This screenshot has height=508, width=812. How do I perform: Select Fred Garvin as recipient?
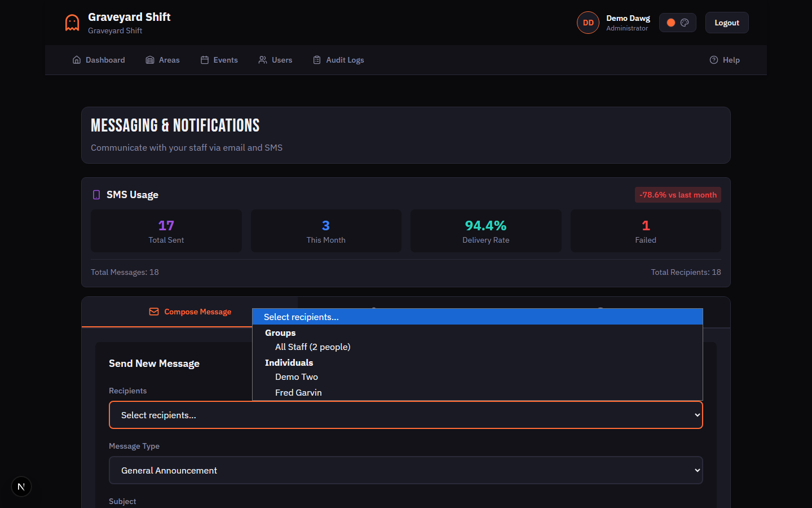click(298, 393)
